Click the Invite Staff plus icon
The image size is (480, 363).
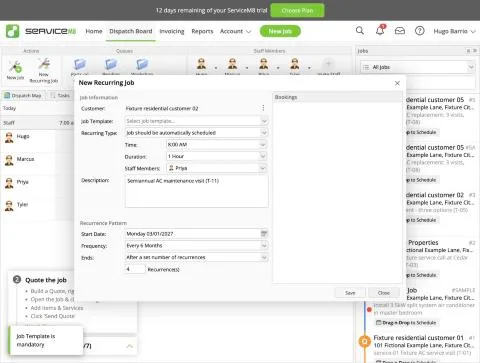328,64
